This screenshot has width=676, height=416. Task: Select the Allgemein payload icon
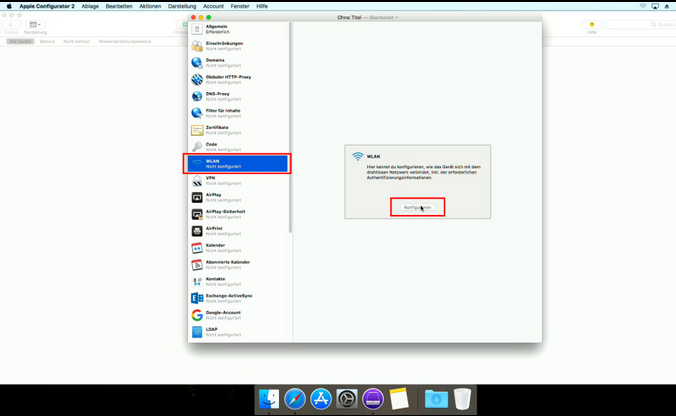[197, 29]
